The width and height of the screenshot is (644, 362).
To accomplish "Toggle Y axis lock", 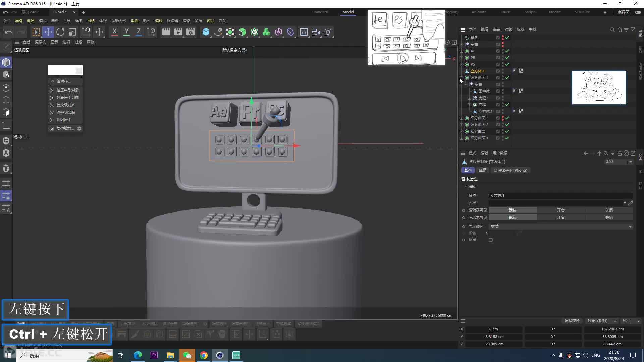I will coord(126,32).
